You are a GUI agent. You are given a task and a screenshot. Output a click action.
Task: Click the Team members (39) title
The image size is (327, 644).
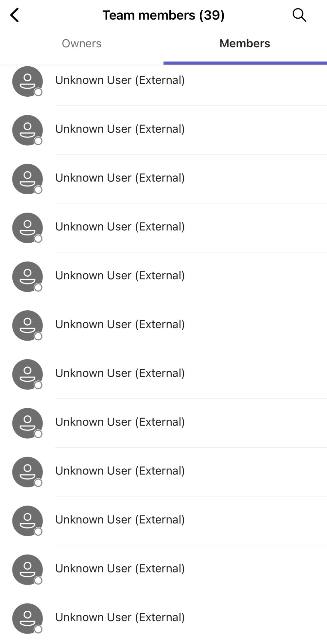(x=163, y=15)
